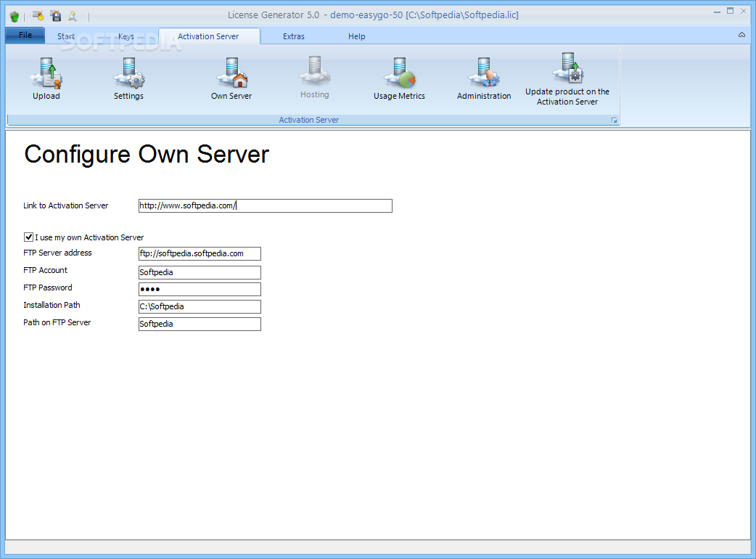Minimize the License Generator window
The image size is (756, 559).
click(717, 11)
